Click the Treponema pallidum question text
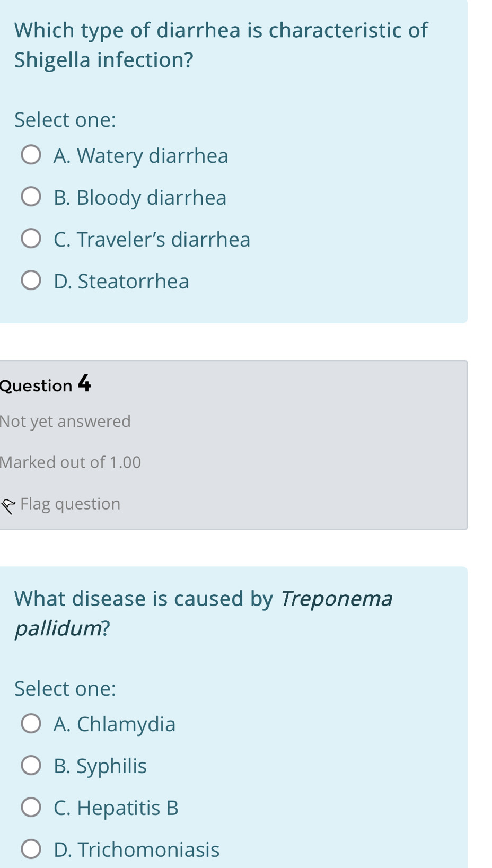 204,612
